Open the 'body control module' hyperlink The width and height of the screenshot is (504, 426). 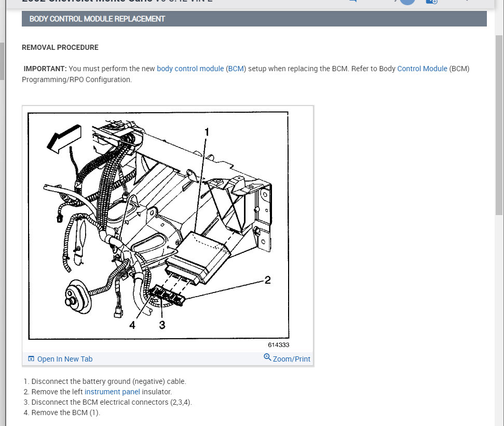pos(190,69)
